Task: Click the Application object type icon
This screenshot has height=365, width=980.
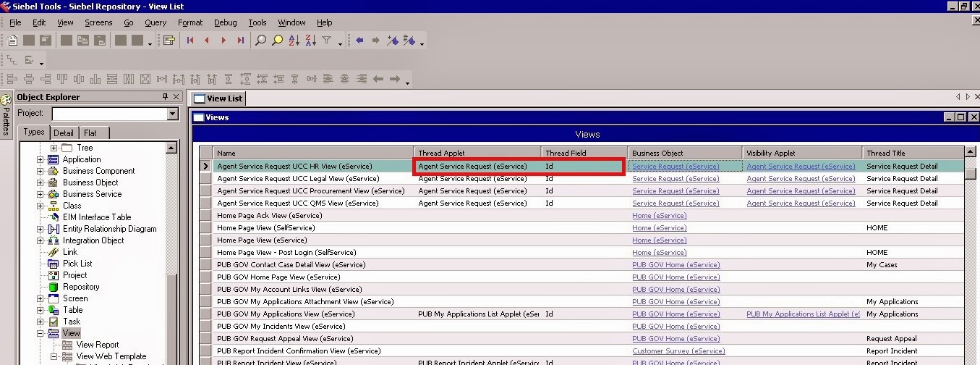Action: 53,159
